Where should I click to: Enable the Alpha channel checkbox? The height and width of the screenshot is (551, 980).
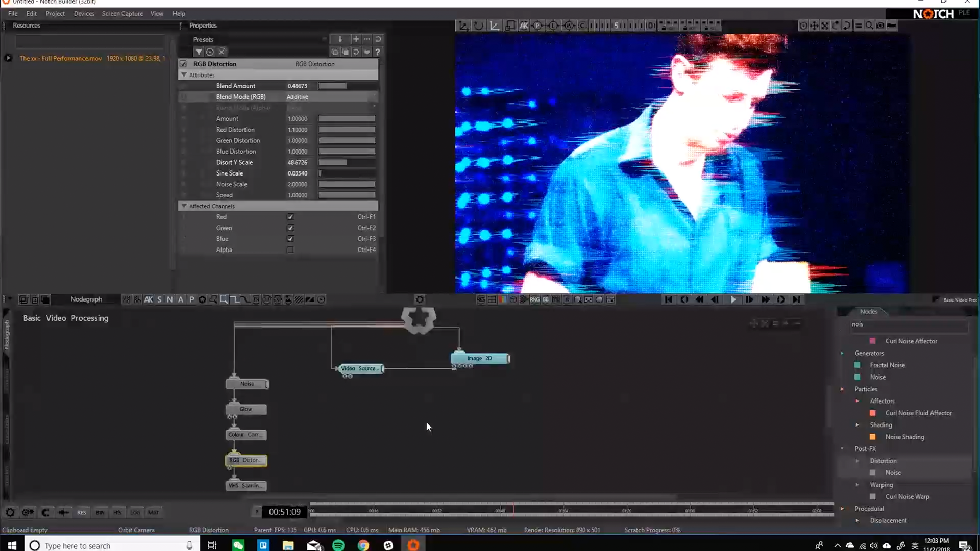tap(290, 250)
